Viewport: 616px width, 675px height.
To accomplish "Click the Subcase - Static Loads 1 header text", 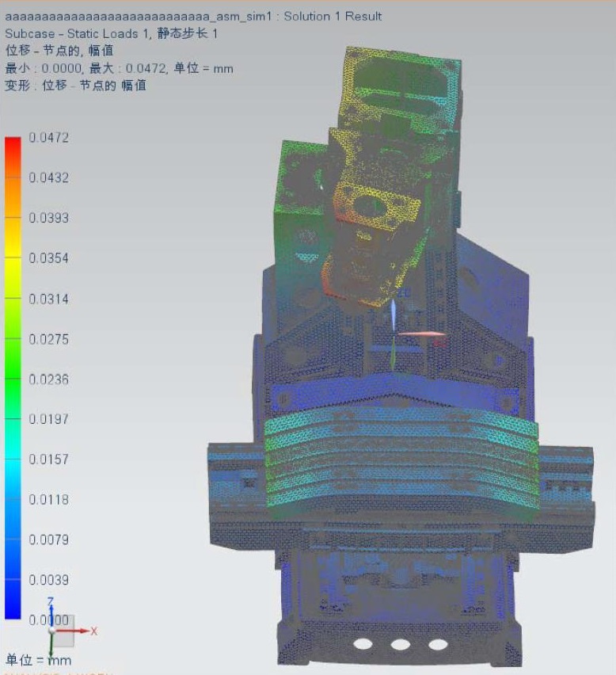I will (111, 33).
